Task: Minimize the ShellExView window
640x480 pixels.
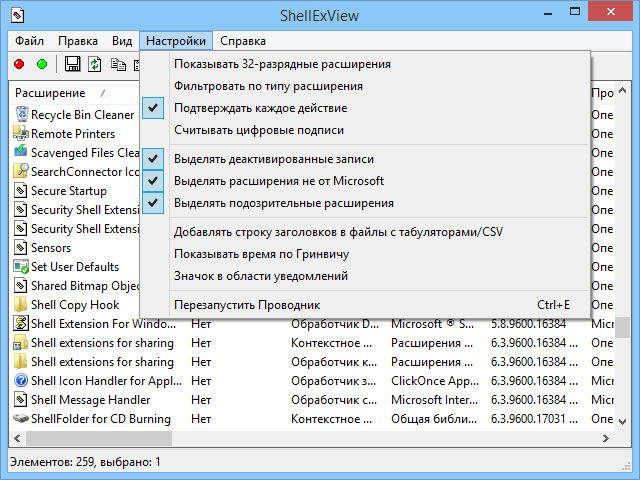Action: pyautogui.click(x=548, y=13)
